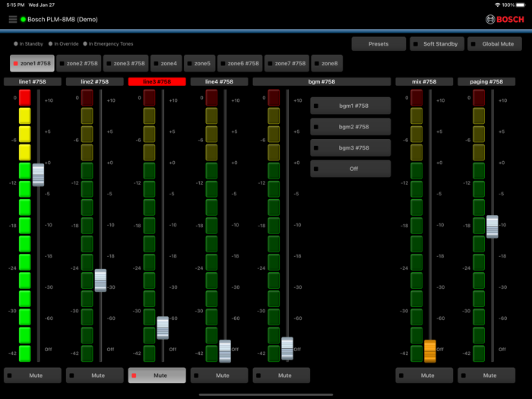This screenshot has width=532, height=399.
Task: Select bgm2 #758 source
Action: pyautogui.click(x=350, y=127)
